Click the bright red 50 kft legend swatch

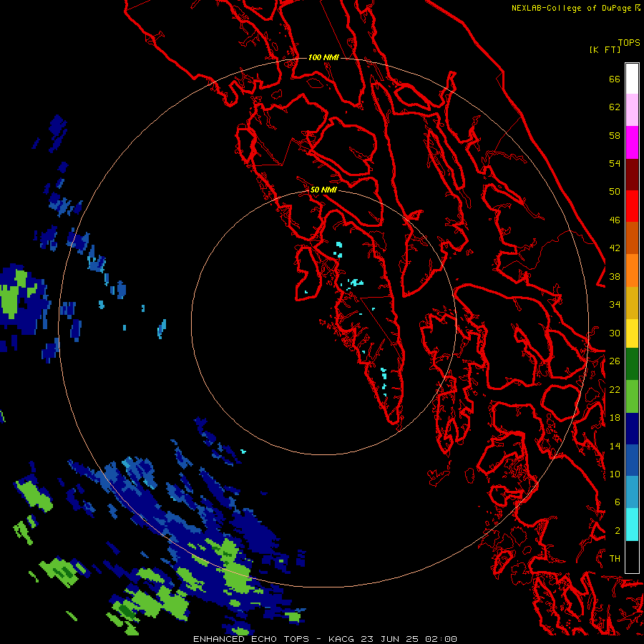pos(632,206)
